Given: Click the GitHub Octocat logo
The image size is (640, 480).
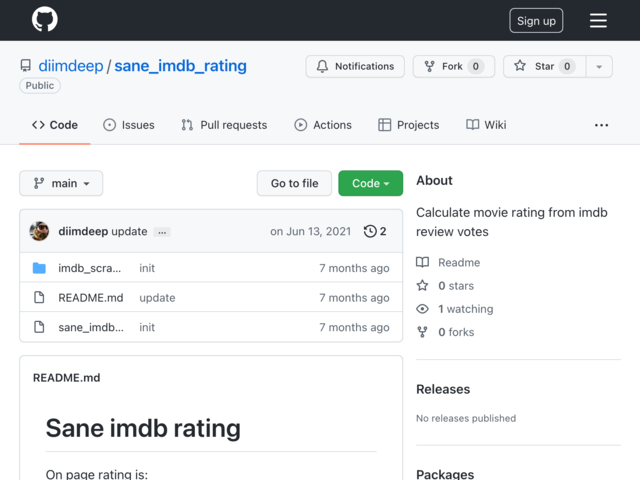Looking at the screenshot, I should pos(44,19).
